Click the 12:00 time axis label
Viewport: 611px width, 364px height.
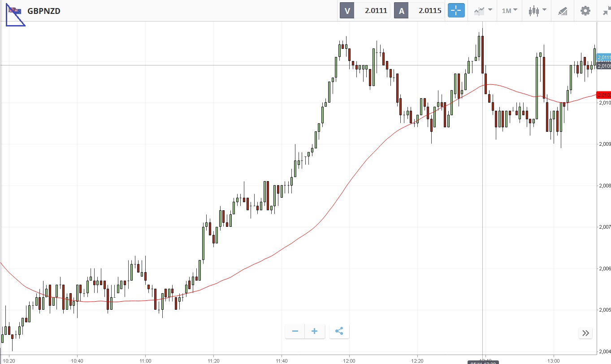pyautogui.click(x=349, y=360)
